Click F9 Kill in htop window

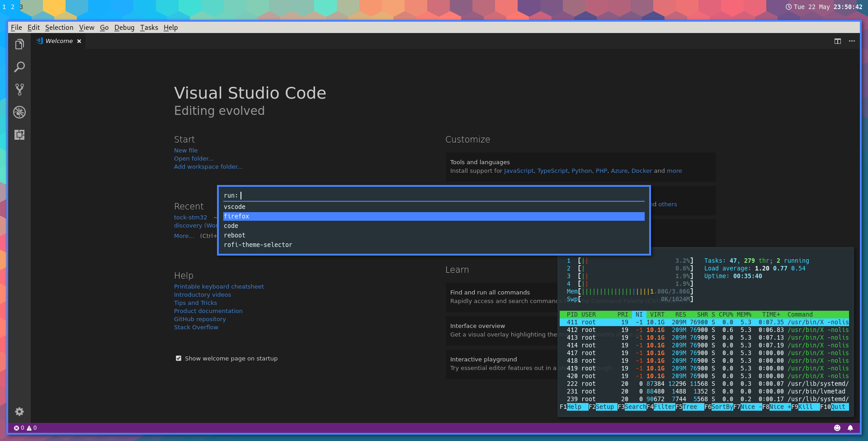805,407
